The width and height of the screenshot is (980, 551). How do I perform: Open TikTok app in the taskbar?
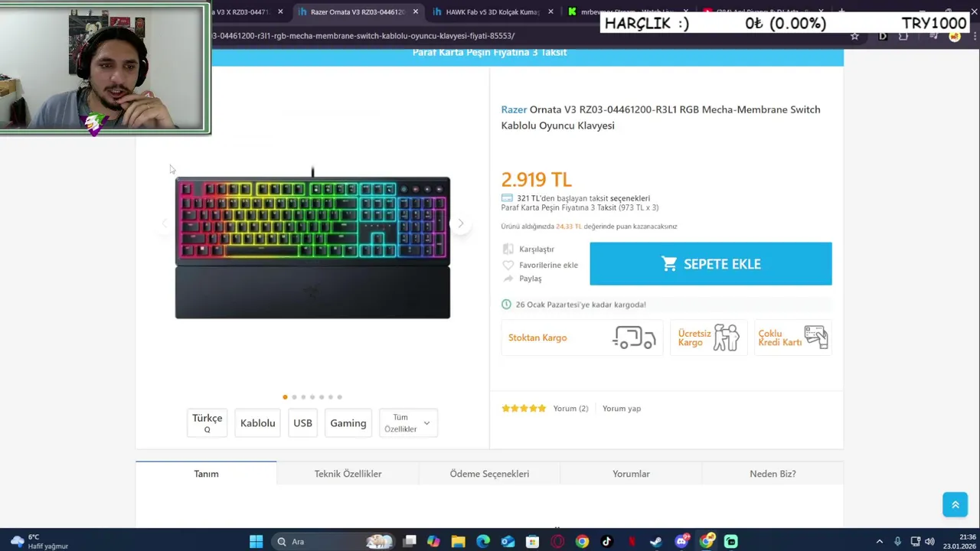tap(607, 542)
